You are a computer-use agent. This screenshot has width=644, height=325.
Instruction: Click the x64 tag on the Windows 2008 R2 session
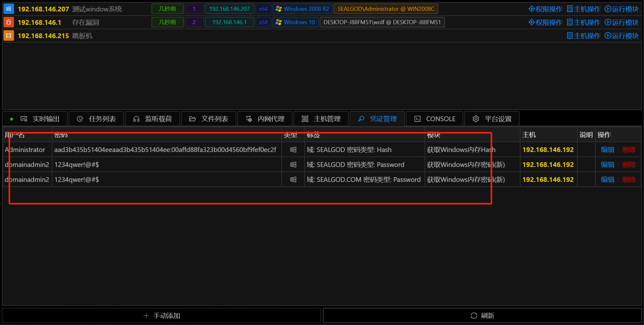pos(263,9)
